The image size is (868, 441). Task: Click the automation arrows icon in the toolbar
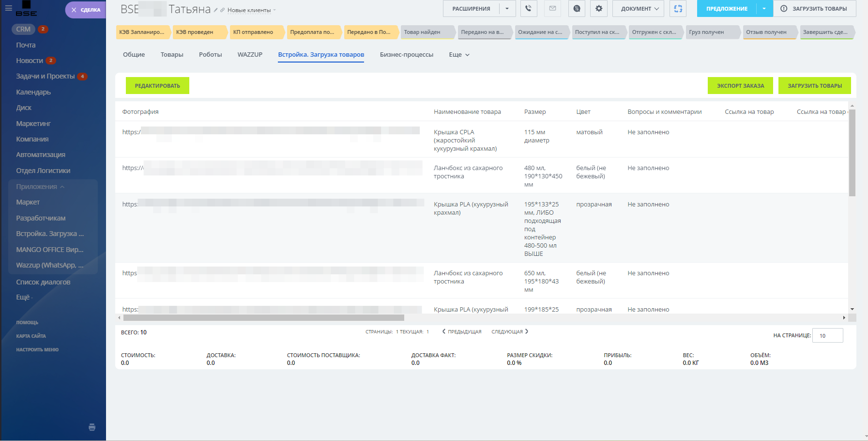click(678, 9)
